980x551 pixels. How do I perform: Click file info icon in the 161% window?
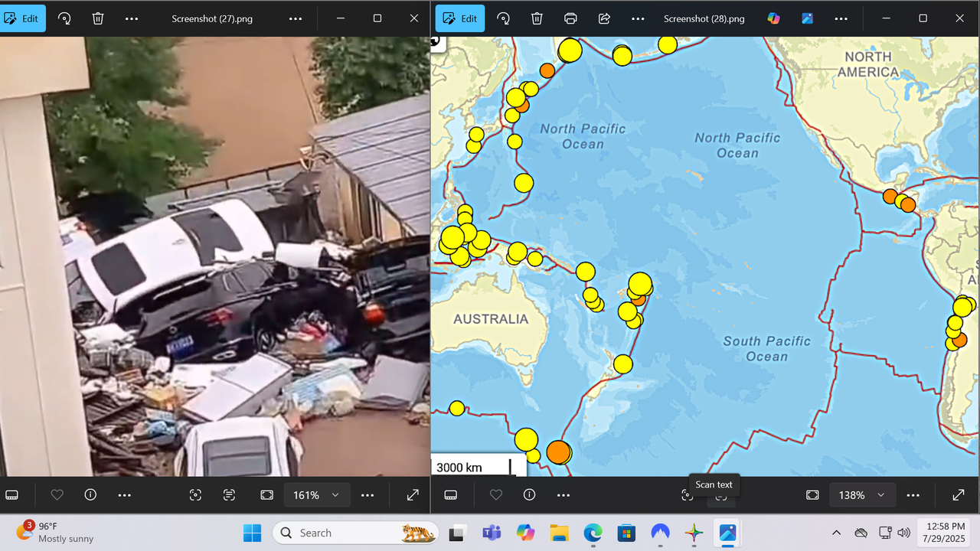click(90, 495)
